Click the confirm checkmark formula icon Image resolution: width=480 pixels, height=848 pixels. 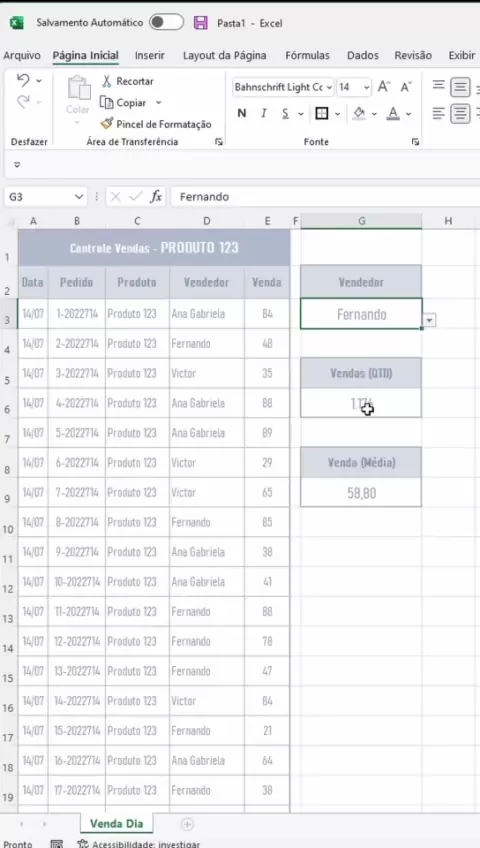[x=135, y=197]
